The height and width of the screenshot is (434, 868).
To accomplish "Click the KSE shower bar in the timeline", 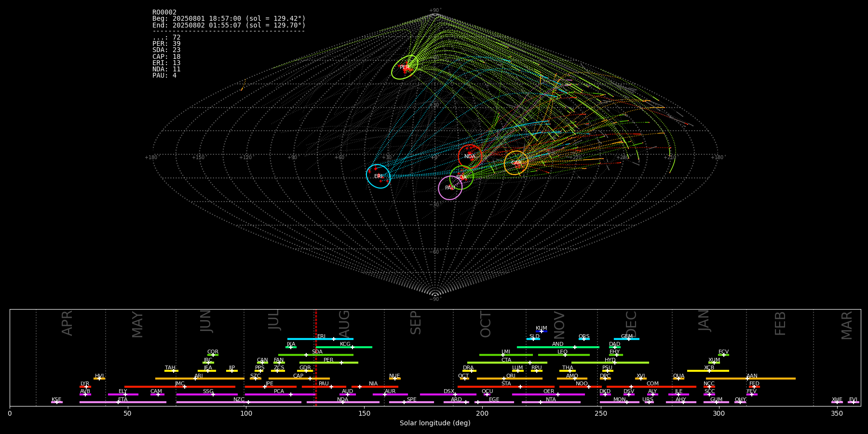I will 56,402.
